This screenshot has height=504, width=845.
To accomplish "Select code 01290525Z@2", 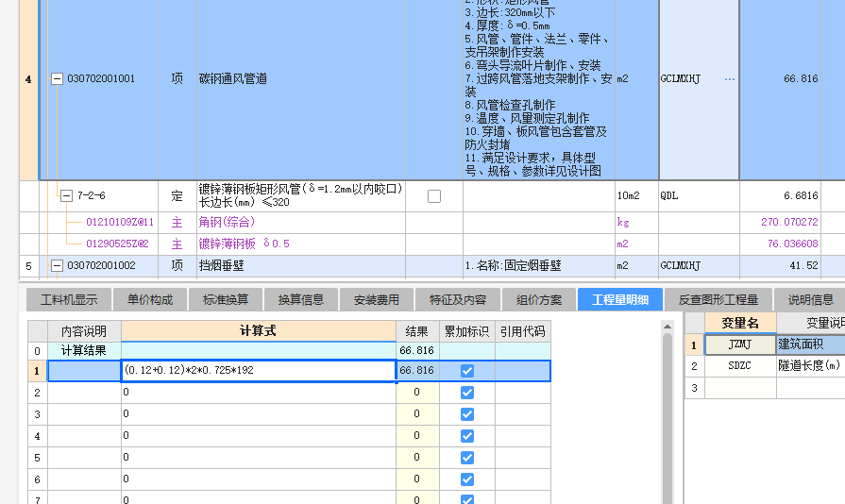I will 117,244.
